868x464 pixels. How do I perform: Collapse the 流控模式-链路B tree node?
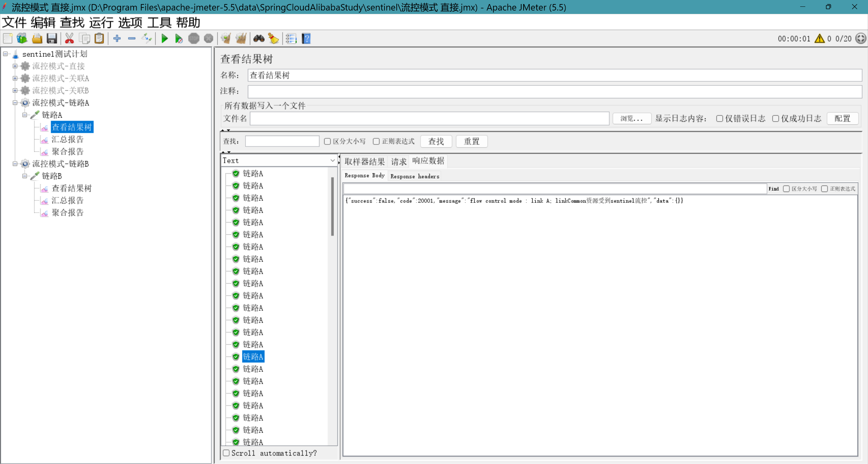(15, 164)
